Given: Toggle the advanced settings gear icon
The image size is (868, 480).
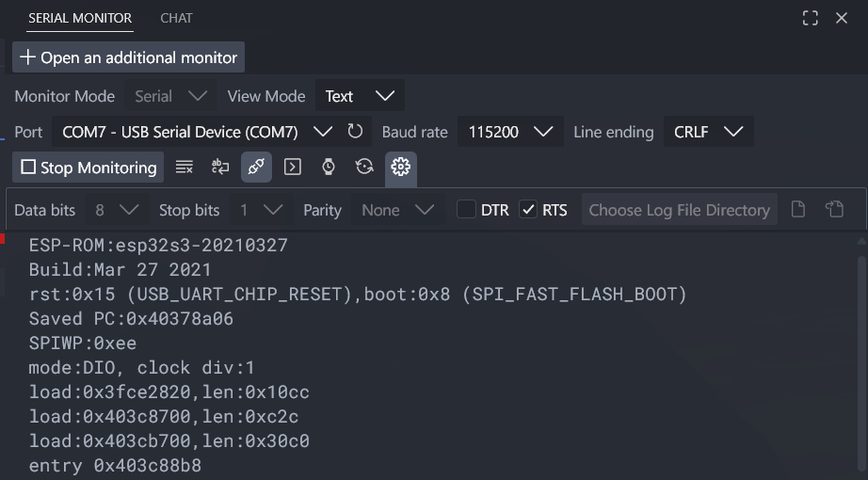Looking at the screenshot, I should pyautogui.click(x=401, y=168).
